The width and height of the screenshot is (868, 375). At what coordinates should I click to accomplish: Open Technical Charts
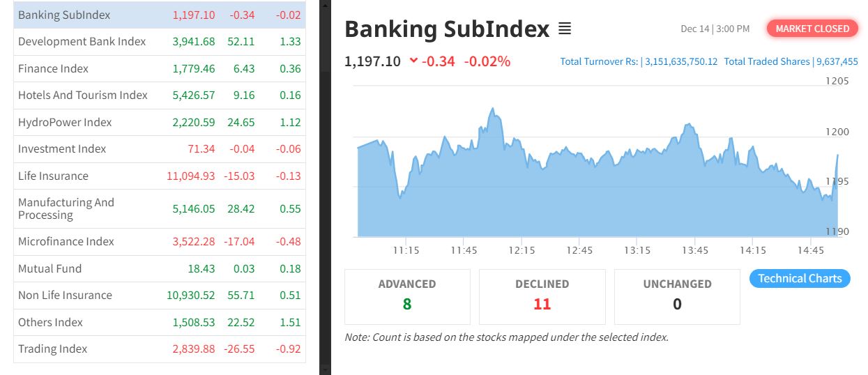tap(800, 278)
